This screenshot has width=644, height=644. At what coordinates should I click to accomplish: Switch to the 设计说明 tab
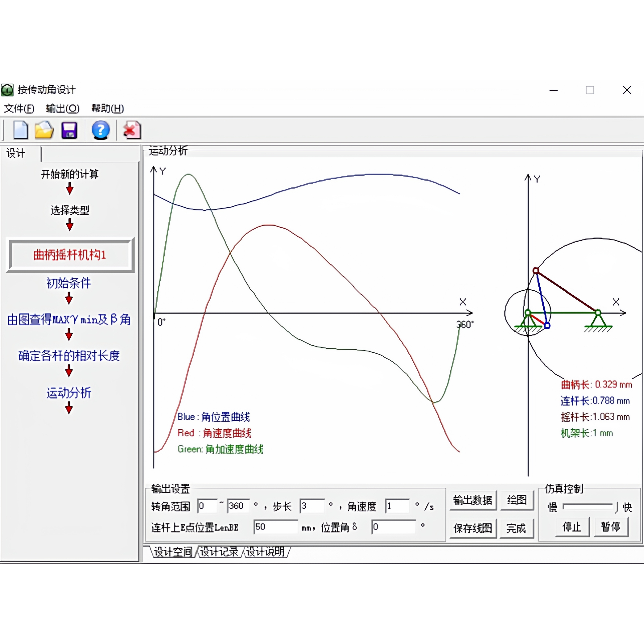pyautogui.click(x=265, y=552)
